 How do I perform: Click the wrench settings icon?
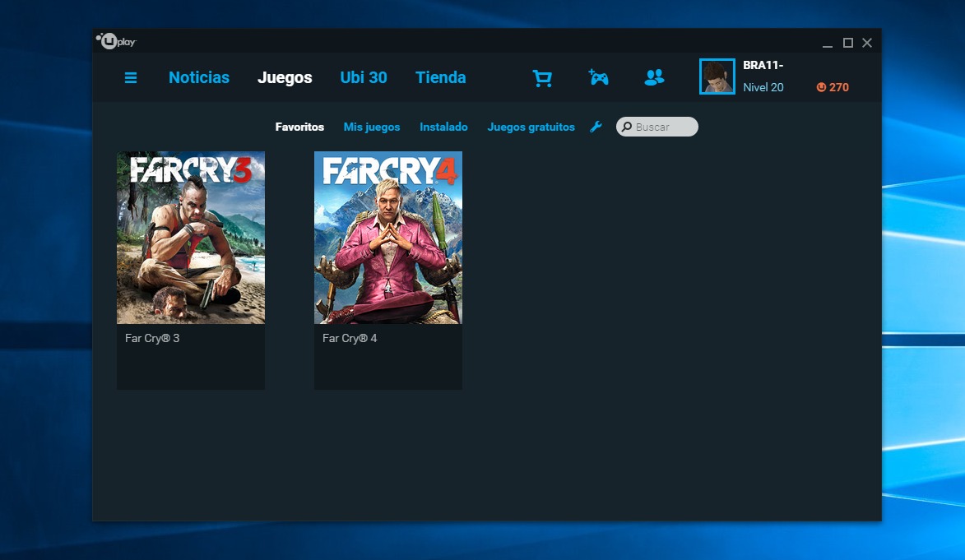pos(596,127)
